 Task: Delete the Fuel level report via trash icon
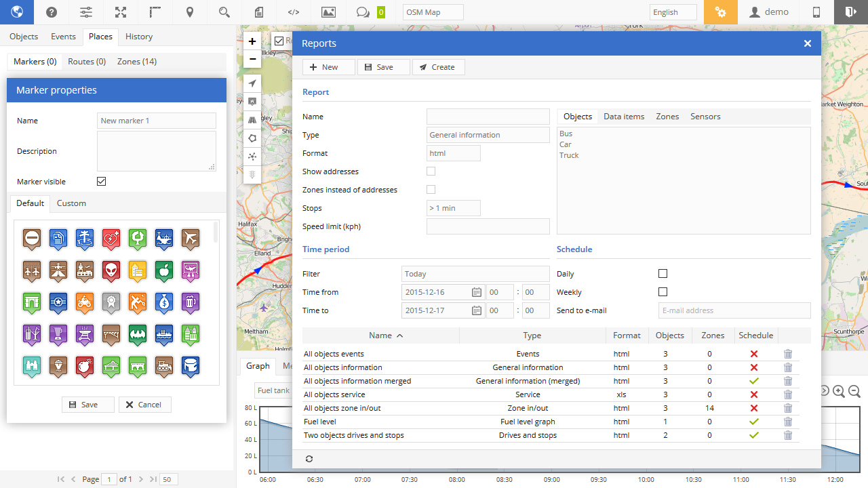click(x=787, y=422)
